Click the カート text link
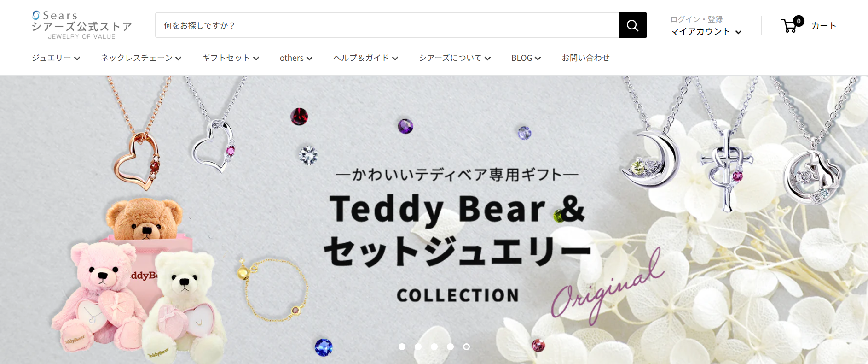The image size is (868, 364). coord(823,26)
